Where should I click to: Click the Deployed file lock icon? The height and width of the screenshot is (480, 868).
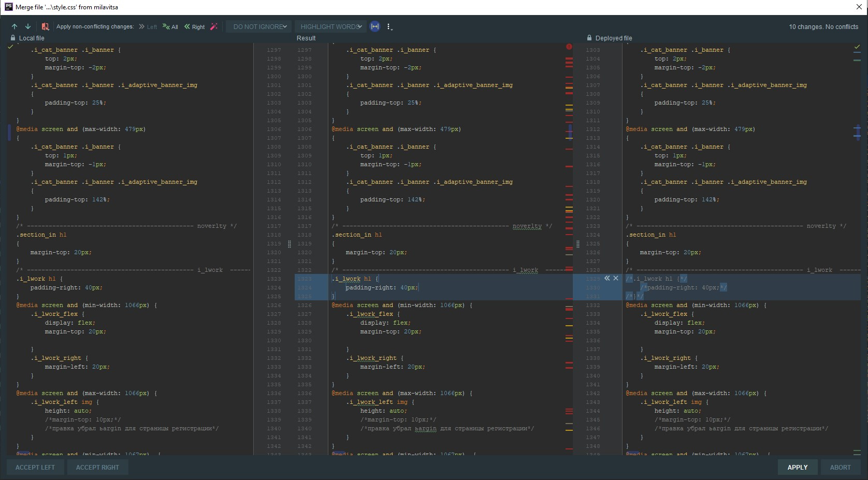click(589, 38)
